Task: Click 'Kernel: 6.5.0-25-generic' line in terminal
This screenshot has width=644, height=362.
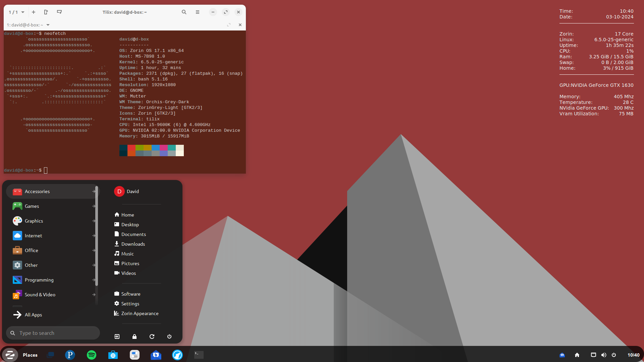Action: 152,62
